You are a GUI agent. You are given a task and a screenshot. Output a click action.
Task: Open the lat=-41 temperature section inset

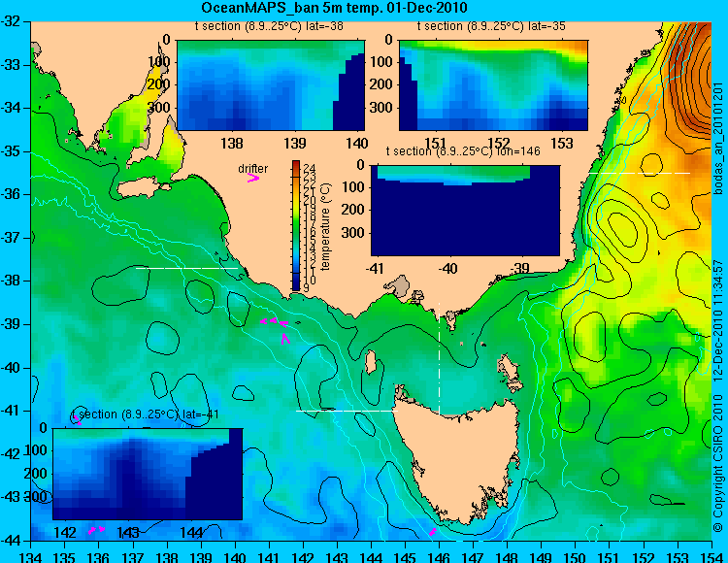pyautogui.click(x=148, y=474)
